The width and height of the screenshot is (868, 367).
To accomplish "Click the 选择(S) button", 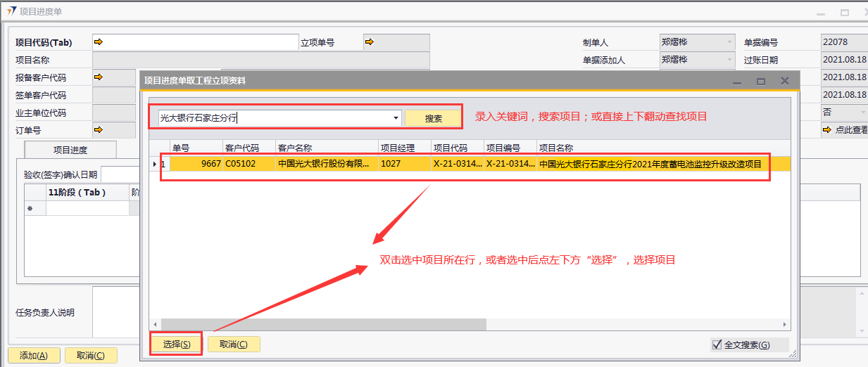I will (x=176, y=344).
